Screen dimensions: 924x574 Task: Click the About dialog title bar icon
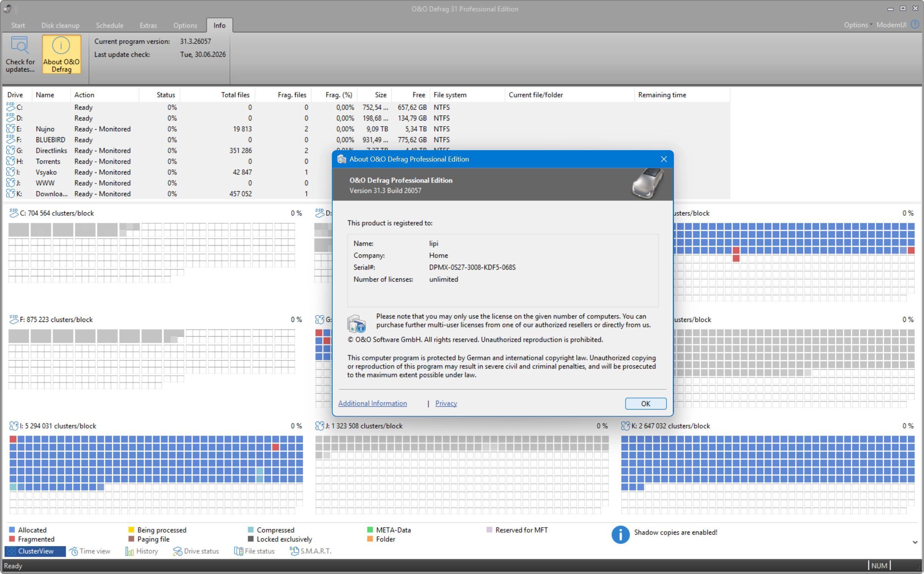click(x=341, y=159)
